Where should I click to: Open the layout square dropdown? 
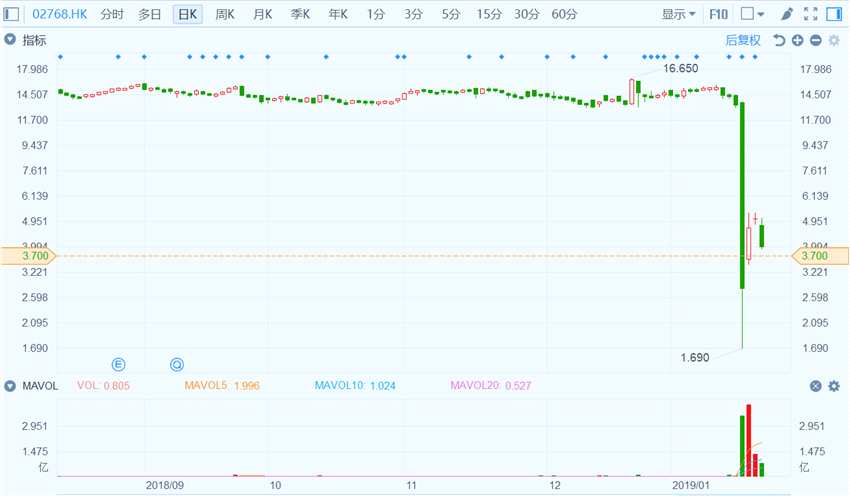(752, 14)
